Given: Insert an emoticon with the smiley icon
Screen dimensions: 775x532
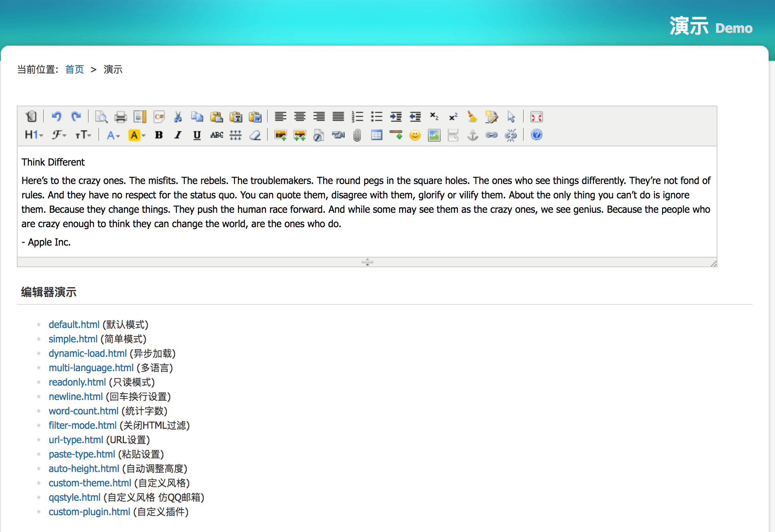Looking at the screenshot, I should pos(415,135).
